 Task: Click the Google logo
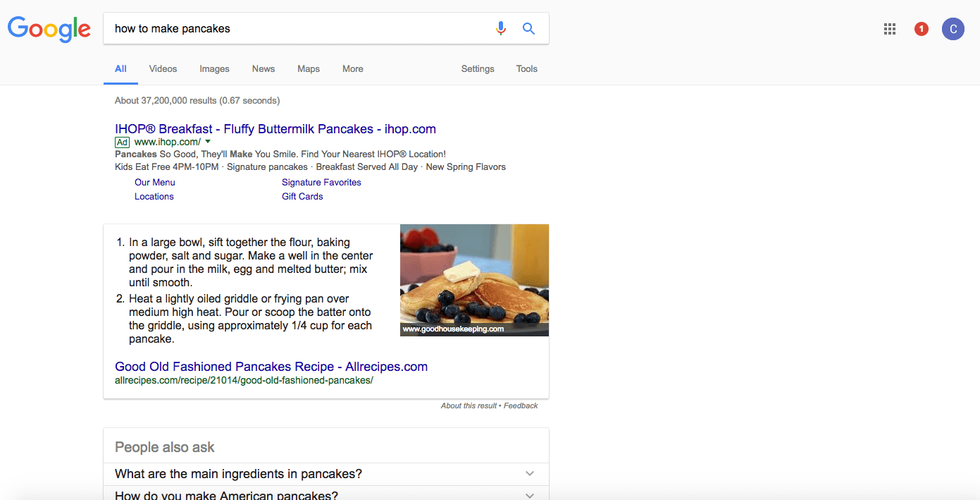(x=49, y=29)
